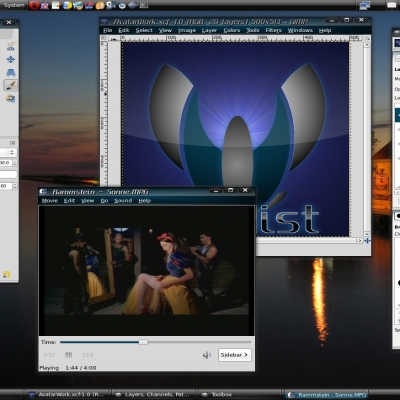Skip to the previous track
The image size is (400, 400).
click(x=49, y=355)
